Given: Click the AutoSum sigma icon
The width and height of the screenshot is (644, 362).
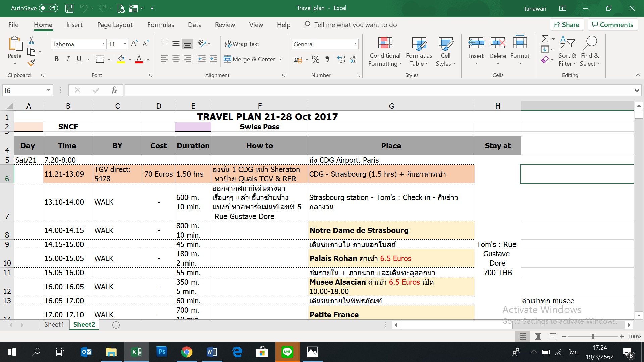Looking at the screenshot, I should [x=545, y=39].
